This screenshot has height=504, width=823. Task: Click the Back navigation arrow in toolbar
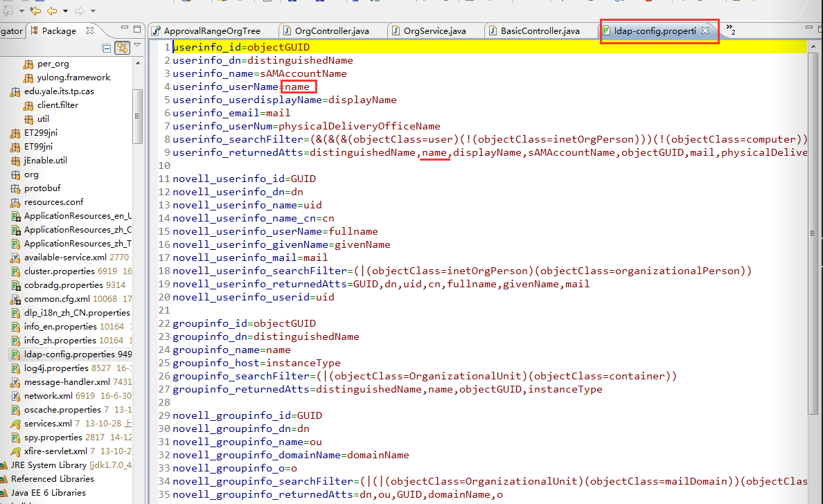[x=53, y=10]
